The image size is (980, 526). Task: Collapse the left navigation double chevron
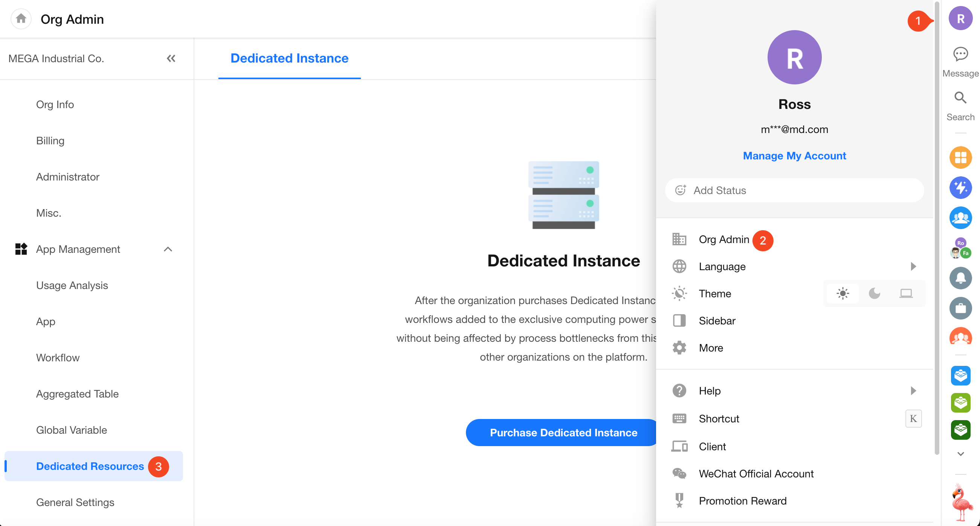click(x=171, y=59)
